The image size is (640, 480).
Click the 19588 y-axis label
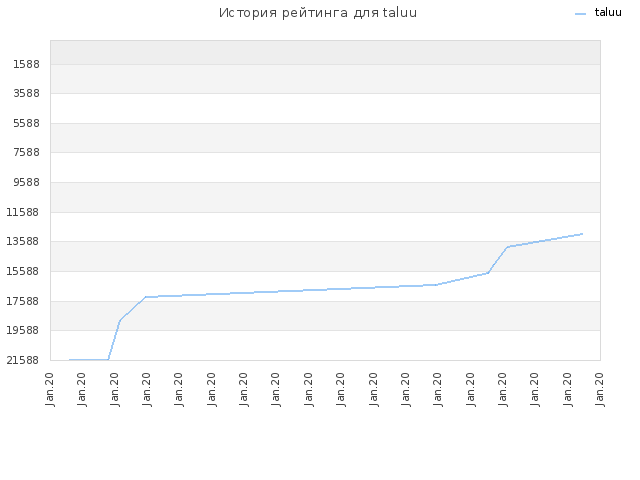coord(23,330)
